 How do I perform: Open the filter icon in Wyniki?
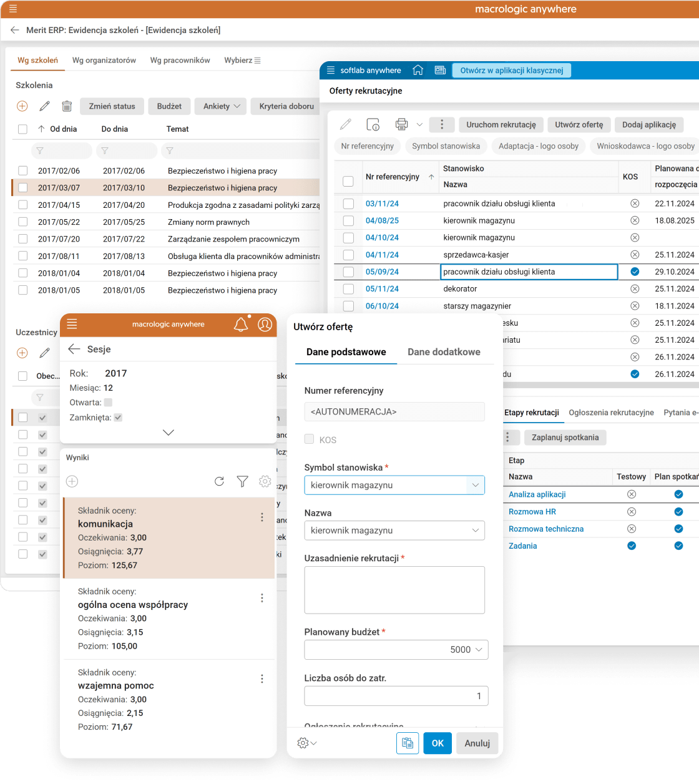click(242, 481)
